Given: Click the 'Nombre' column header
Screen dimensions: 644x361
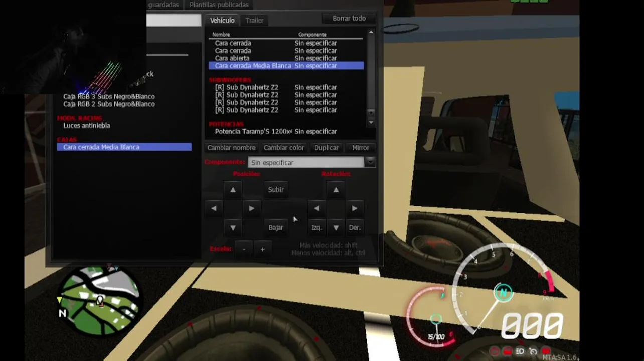Looking at the screenshot, I should click(221, 35).
